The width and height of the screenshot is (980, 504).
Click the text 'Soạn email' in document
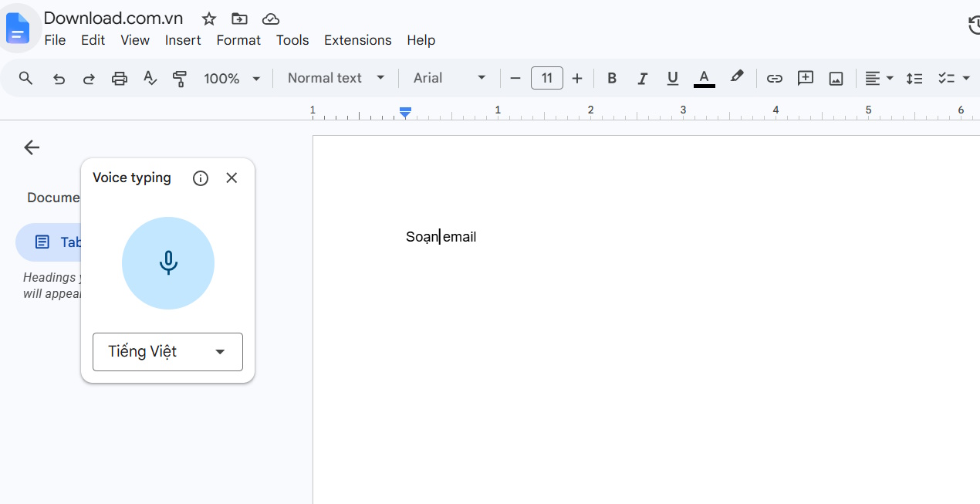(x=441, y=237)
